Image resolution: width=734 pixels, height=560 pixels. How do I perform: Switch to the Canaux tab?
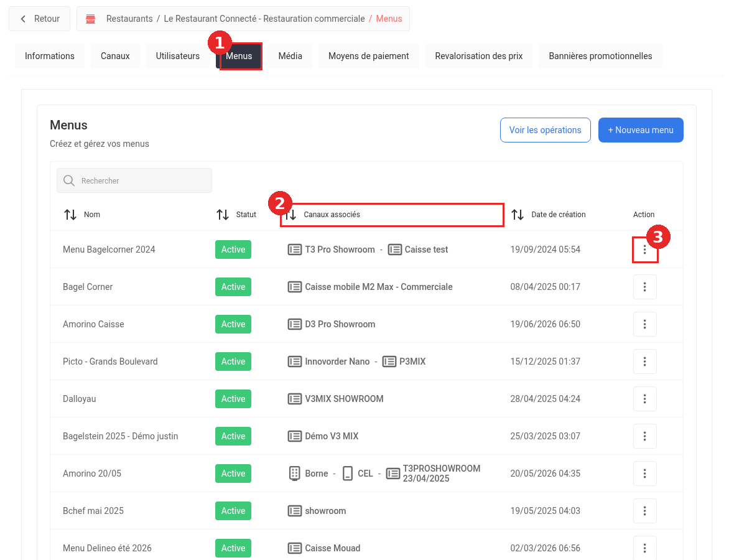pyautogui.click(x=115, y=56)
